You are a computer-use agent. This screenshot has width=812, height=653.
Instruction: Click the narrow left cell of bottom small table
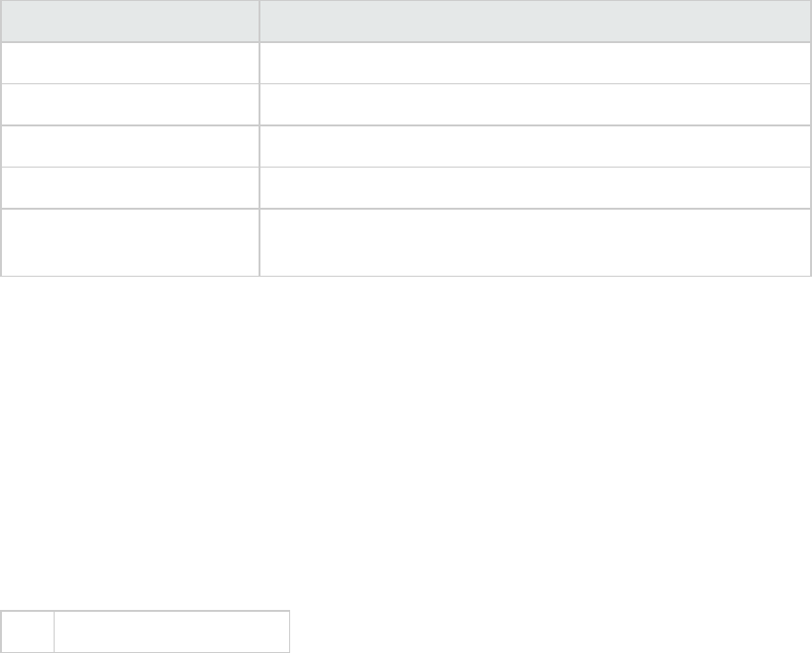[x=27, y=632]
